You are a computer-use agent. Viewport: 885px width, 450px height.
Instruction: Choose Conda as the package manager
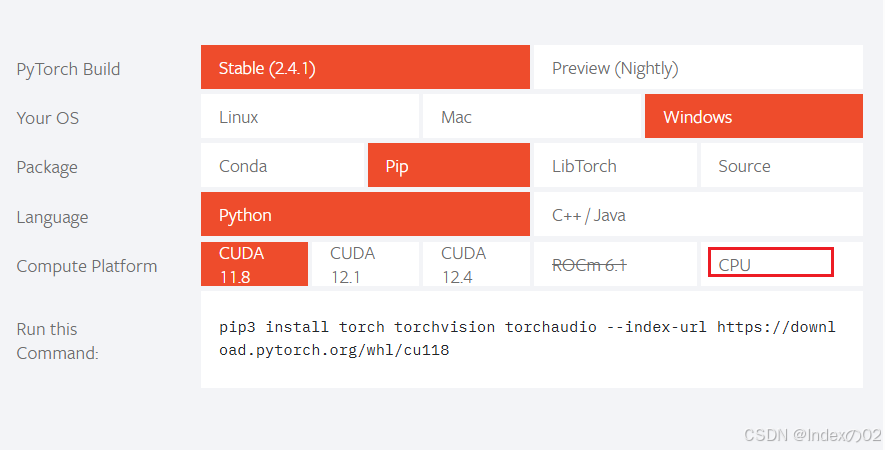tap(283, 165)
